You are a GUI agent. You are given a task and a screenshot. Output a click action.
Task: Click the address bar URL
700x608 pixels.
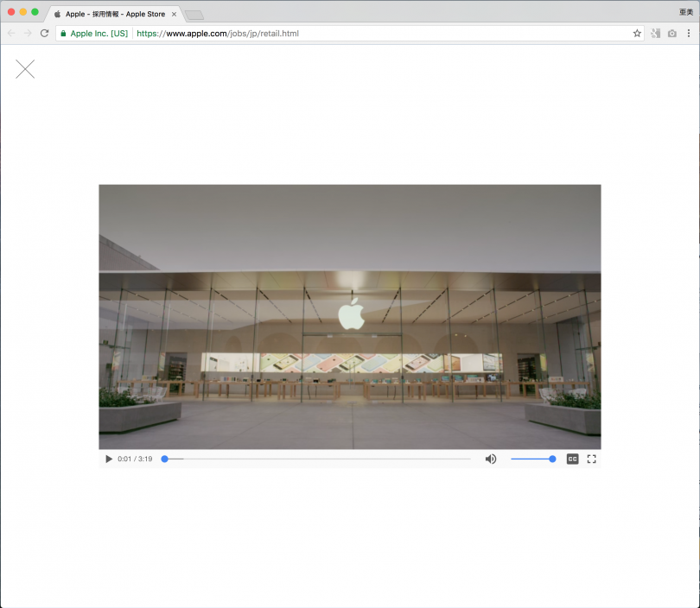[218, 34]
